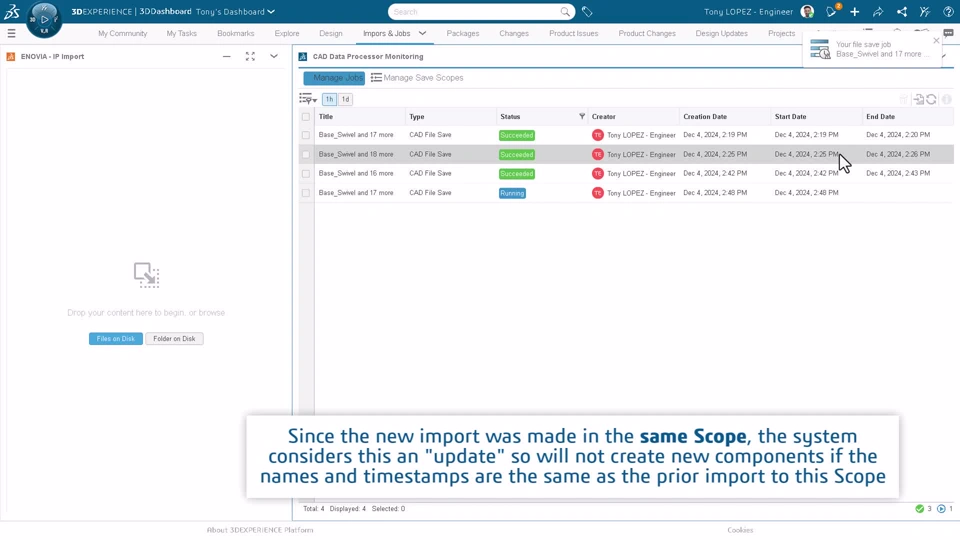Maximize the IP Import widget

point(250,56)
